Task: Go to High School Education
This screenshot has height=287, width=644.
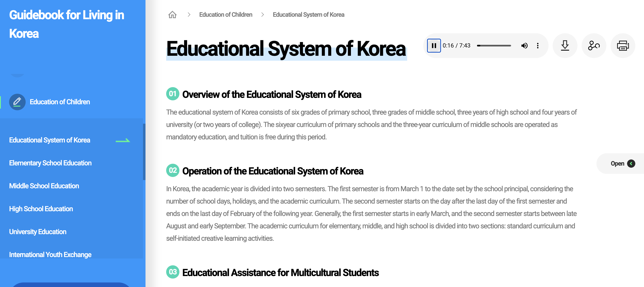Action: coord(41,209)
